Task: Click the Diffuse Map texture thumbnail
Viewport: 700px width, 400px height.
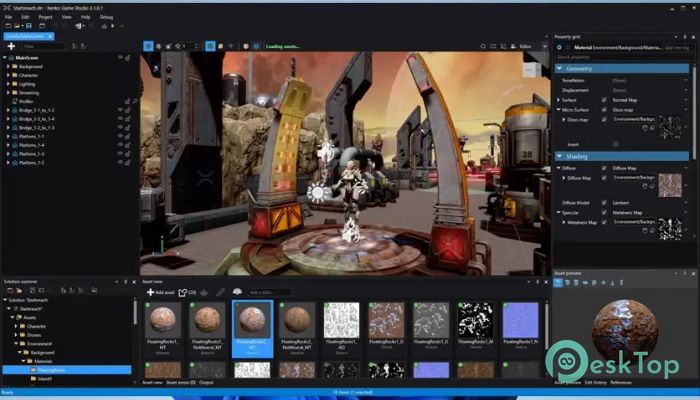Action: tap(670, 185)
